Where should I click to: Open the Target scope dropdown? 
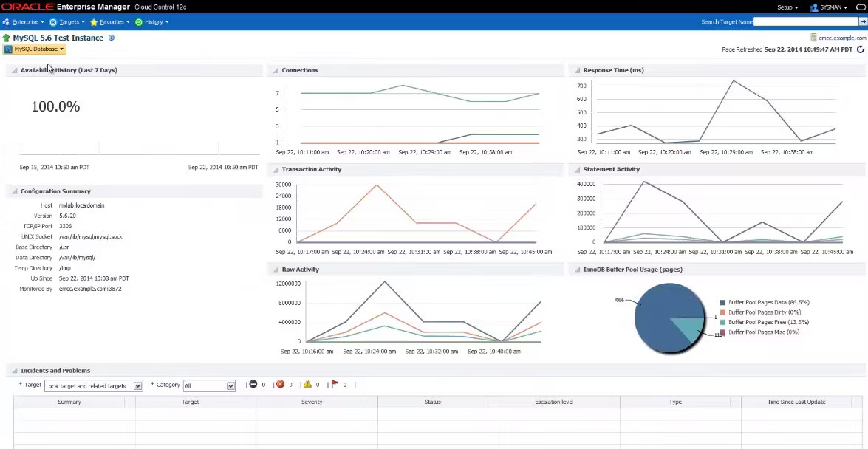137,385
